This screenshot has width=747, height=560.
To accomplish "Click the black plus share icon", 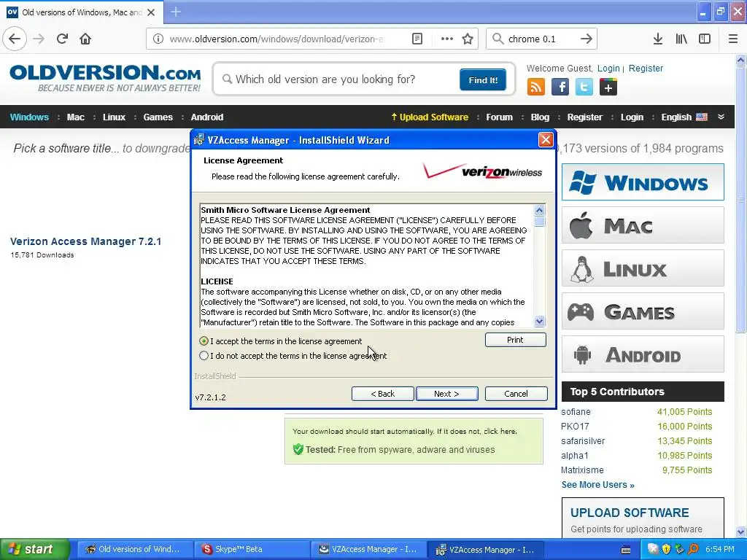I will tap(608, 87).
